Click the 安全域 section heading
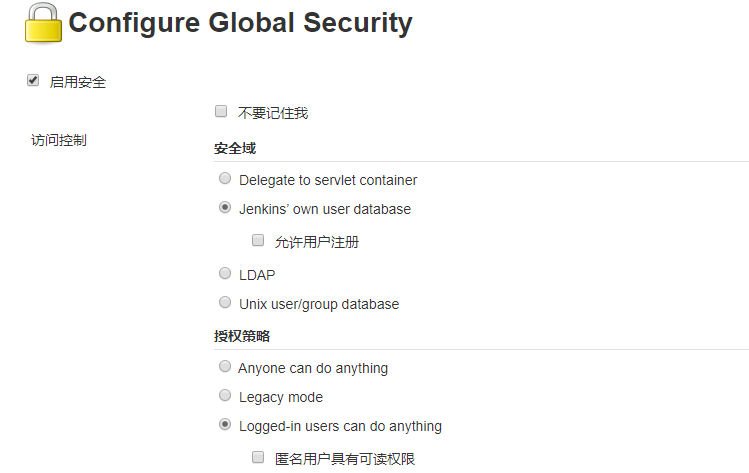This screenshot has height=473, width=749. (235, 148)
